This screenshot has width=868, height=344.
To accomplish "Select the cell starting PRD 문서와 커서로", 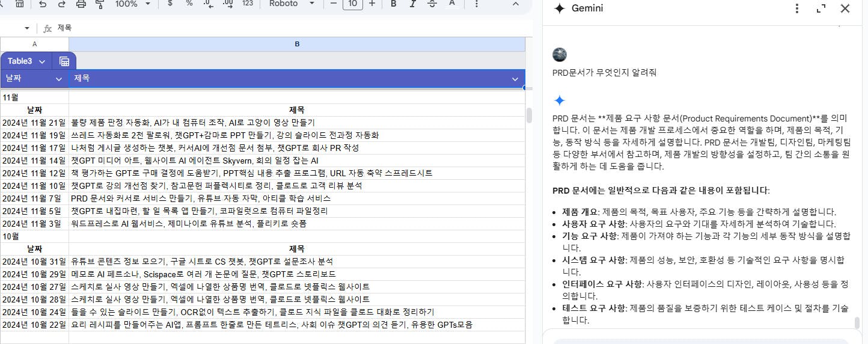I will [x=297, y=198].
